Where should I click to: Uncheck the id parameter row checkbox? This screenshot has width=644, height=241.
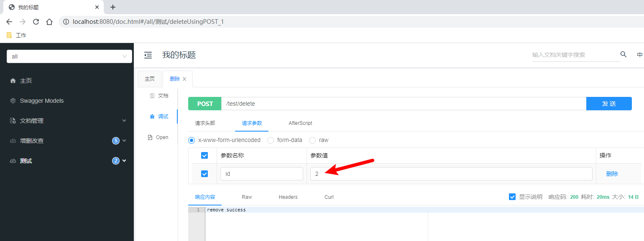click(204, 174)
